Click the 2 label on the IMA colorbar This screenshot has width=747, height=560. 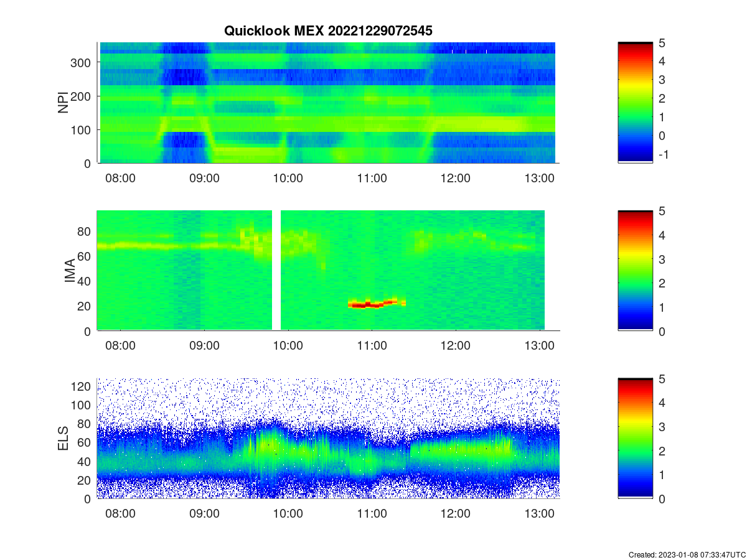coord(662,283)
